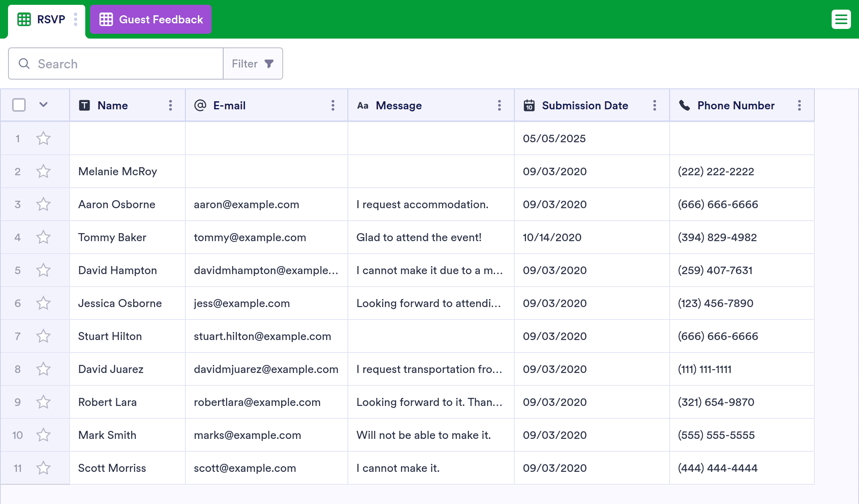
Task: Click the search magnifier icon
Action: (24, 64)
